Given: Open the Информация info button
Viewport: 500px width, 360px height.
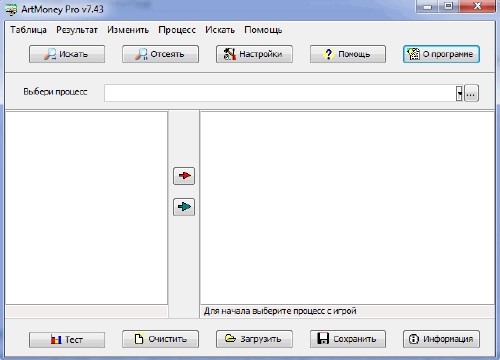Looking at the screenshot, I should (x=441, y=339).
